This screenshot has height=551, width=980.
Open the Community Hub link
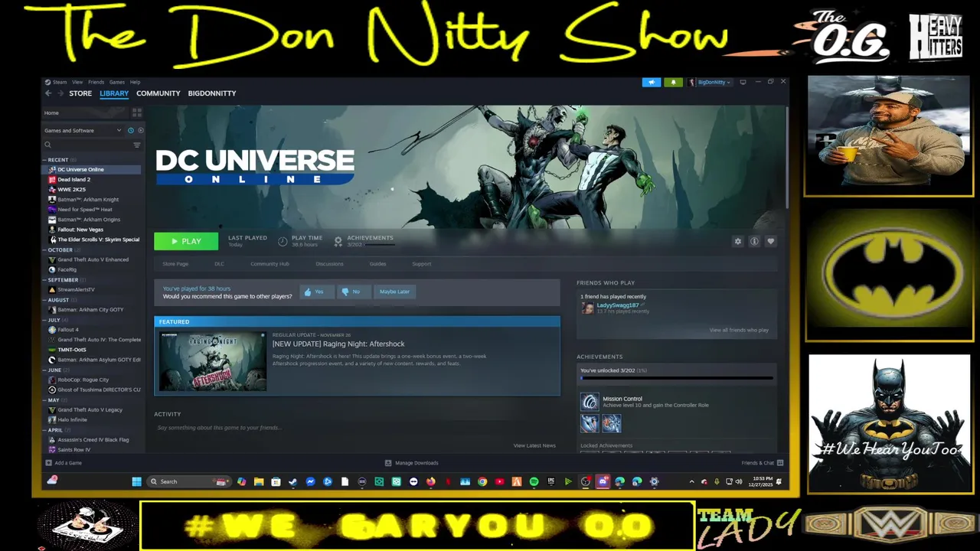(x=269, y=264)
